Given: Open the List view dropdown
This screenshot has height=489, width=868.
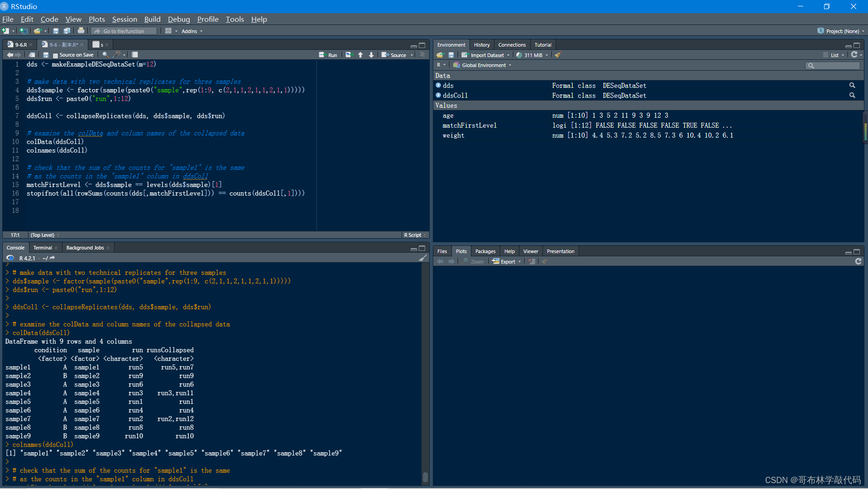Looking at the screenshot, I should tap(834, 55).
